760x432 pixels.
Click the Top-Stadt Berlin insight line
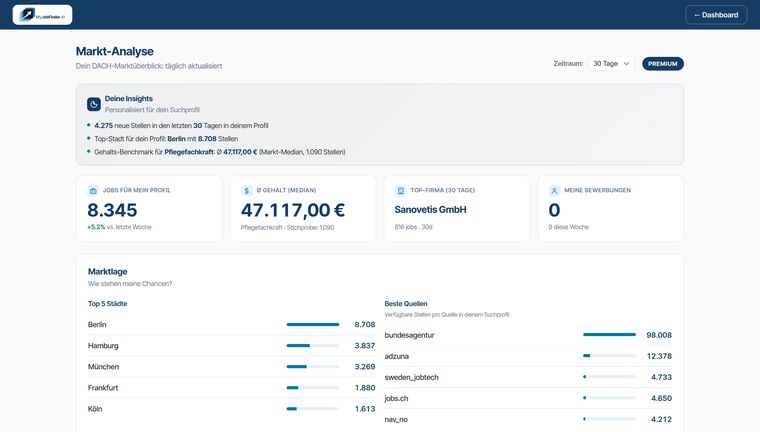point(166,139)
